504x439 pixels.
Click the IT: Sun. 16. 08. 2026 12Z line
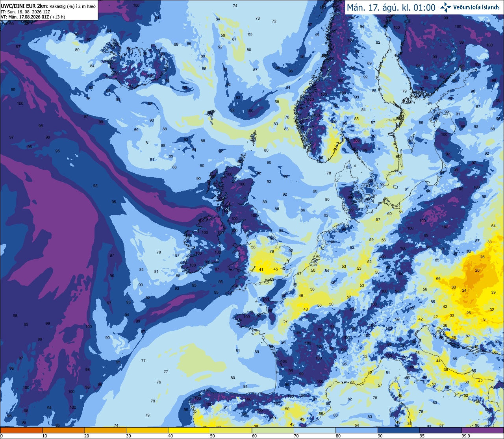pos(31,11)
